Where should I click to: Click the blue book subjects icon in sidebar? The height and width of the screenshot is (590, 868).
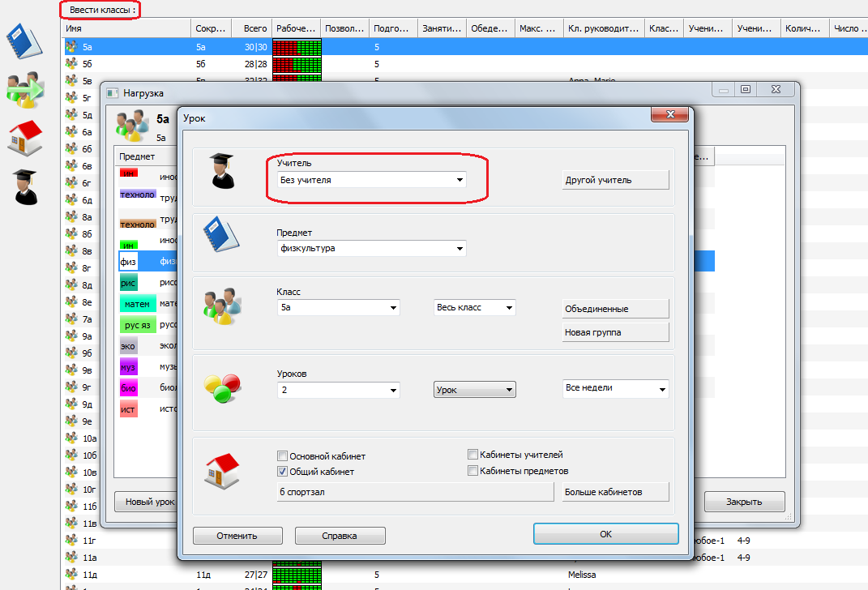(24, 41)
